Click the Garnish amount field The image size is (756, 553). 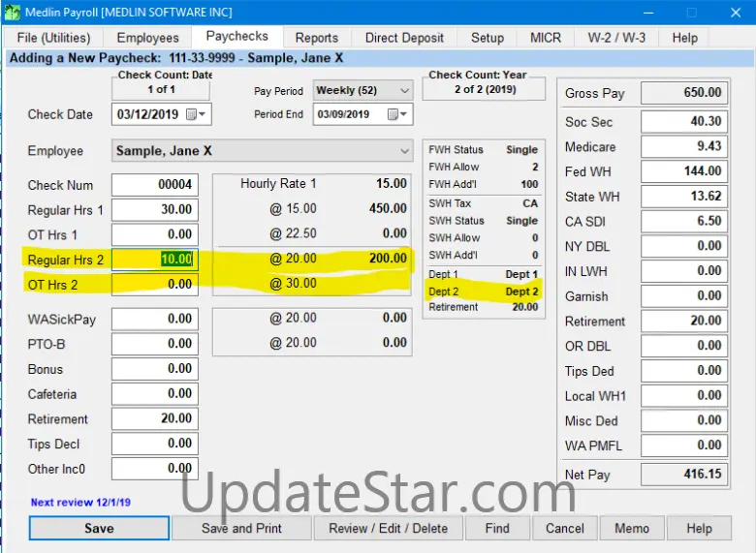pos(683,295)
